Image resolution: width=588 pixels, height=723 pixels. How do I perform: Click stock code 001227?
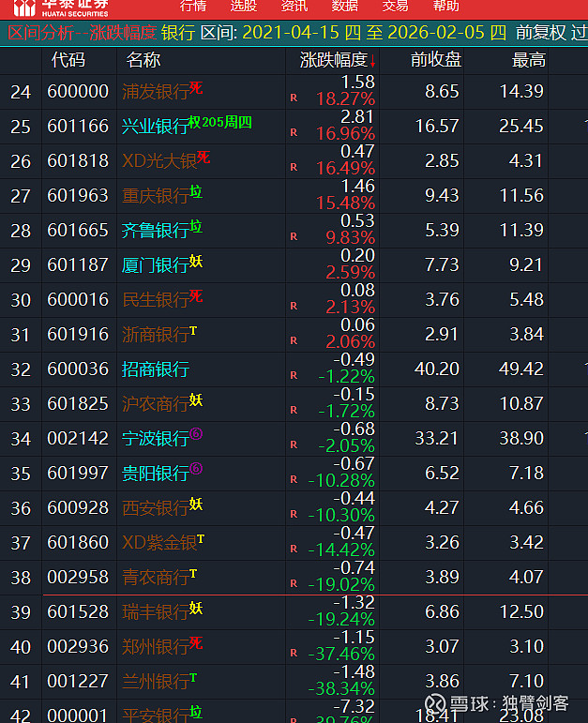78,681
